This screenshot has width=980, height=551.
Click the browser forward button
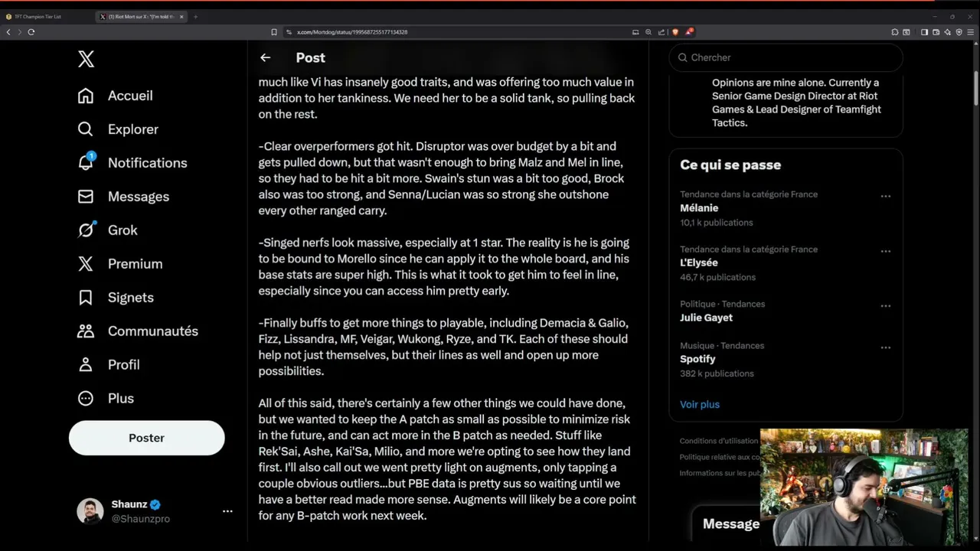19,32
